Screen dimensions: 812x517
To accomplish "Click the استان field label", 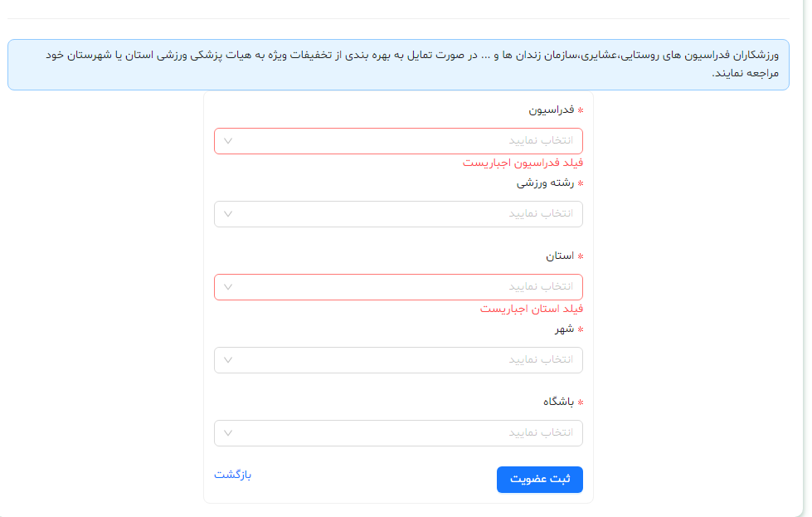I will 560,256.
